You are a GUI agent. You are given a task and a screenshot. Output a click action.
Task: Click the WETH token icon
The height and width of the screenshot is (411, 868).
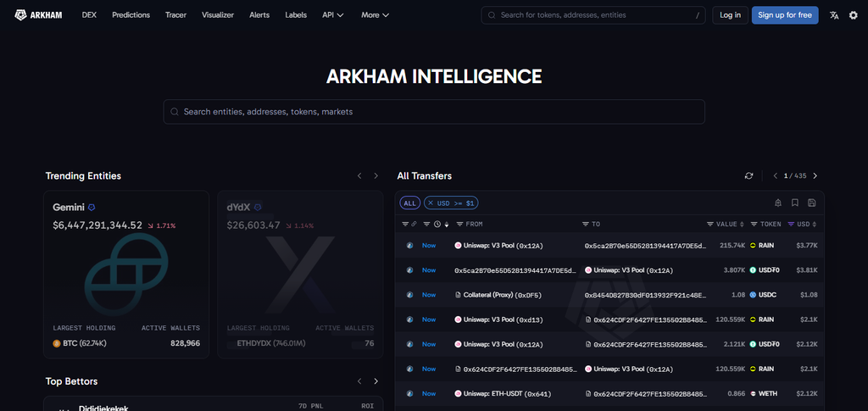coord(753,394)
